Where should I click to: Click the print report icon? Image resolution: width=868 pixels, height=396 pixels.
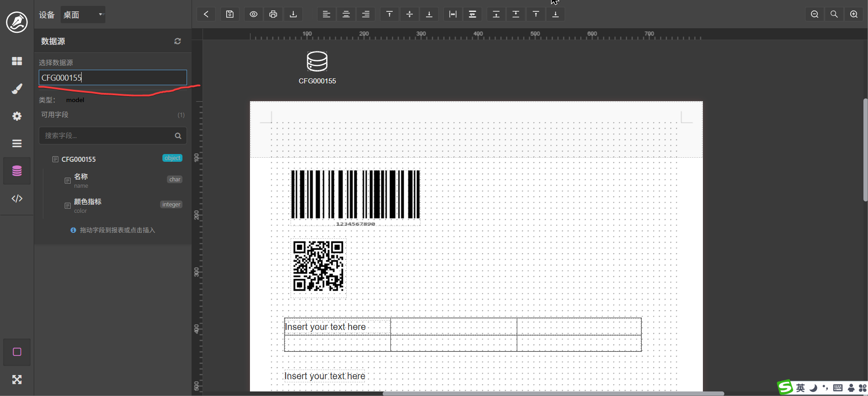273,14
